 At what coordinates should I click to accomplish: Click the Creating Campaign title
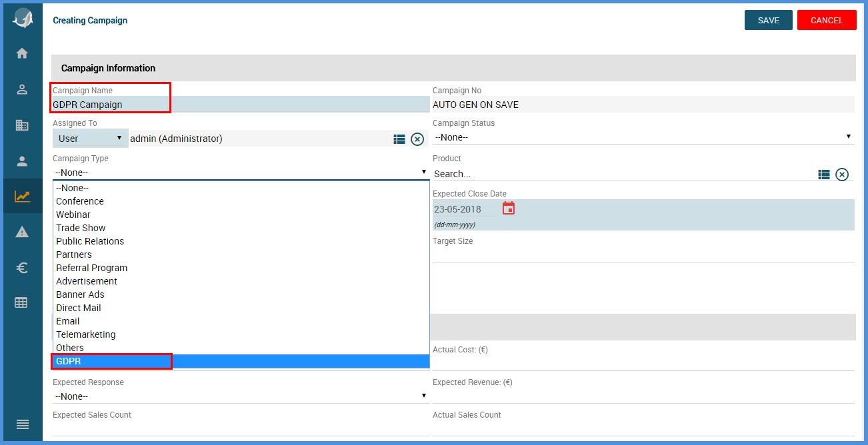pos(90,21)
